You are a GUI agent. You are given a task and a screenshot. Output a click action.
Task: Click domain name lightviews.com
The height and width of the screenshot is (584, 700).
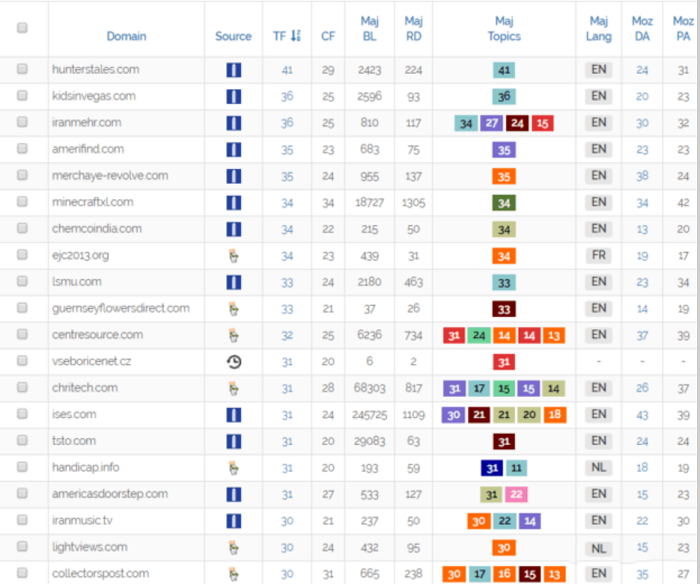89,547
